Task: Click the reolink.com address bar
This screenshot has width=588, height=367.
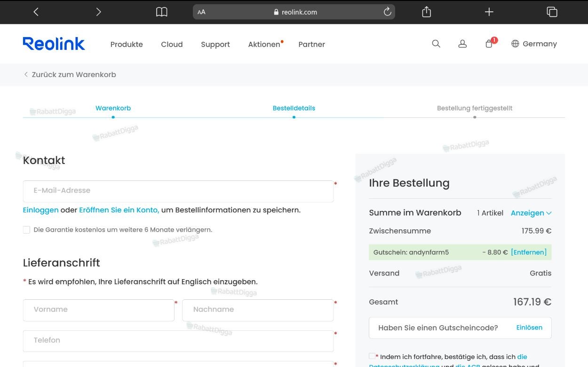Action: (294, 12)
